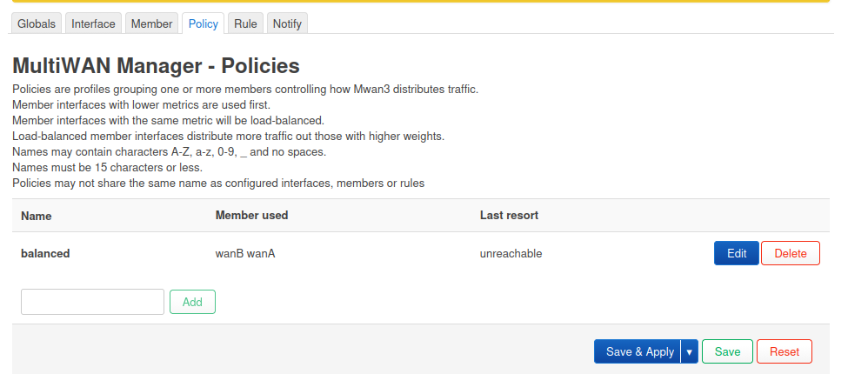Click the Name column header
868x374 pixels.
37,215
